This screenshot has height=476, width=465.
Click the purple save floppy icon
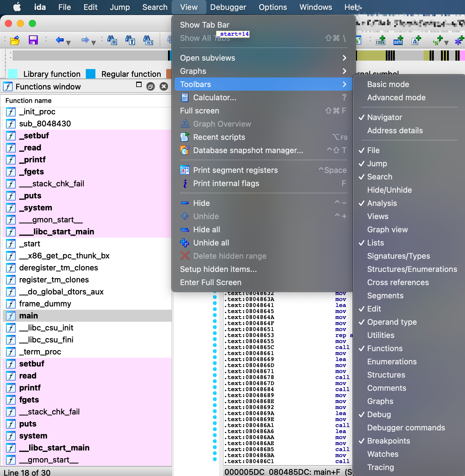(x=33, y=40)
